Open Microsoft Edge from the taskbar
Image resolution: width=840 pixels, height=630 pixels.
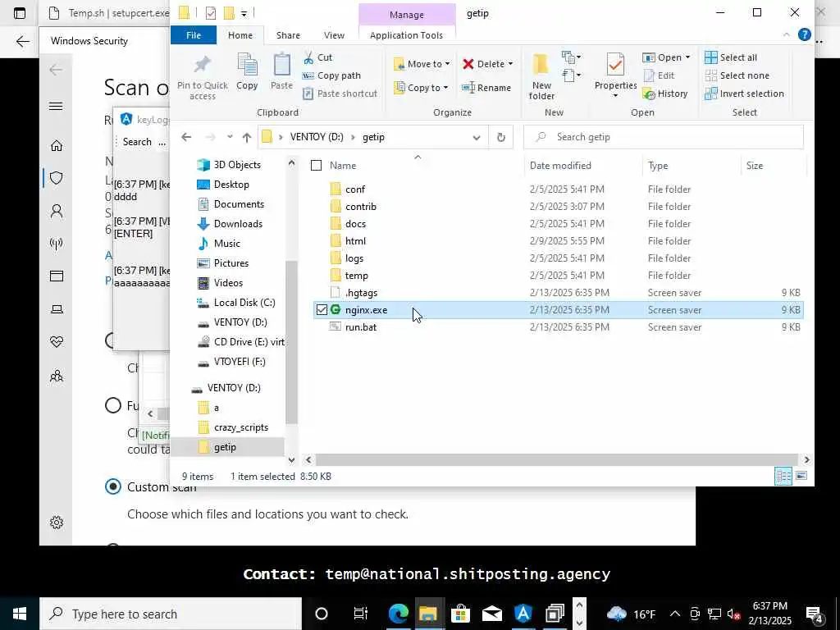tap(399, 614)
